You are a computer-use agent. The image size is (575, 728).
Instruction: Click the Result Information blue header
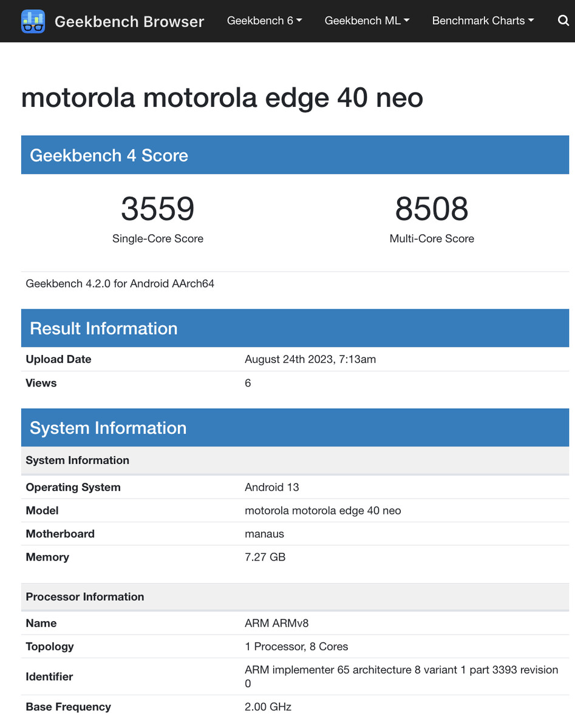[295, 328]
